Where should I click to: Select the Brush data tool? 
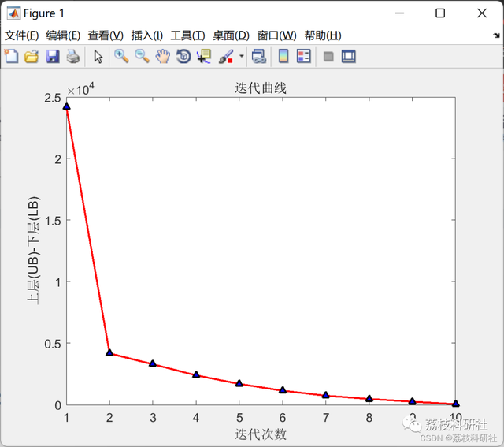[x=226, y=56]
